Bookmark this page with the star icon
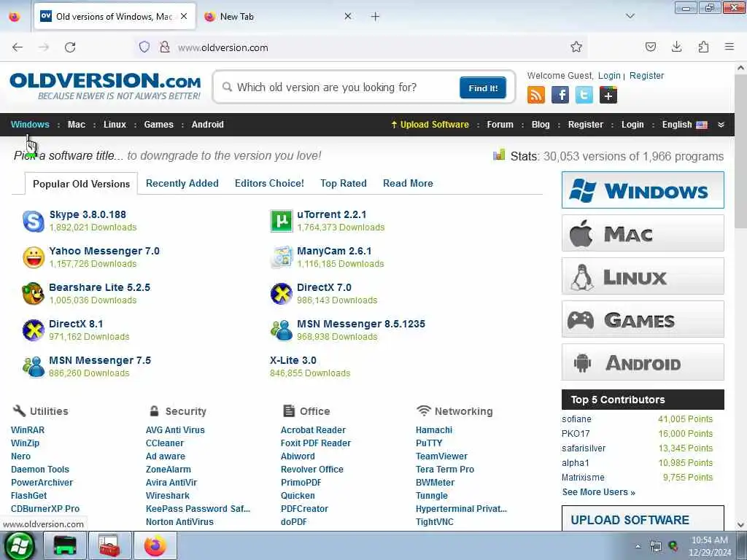The width and height of the screenshot is (747, 560). (576, 47)
